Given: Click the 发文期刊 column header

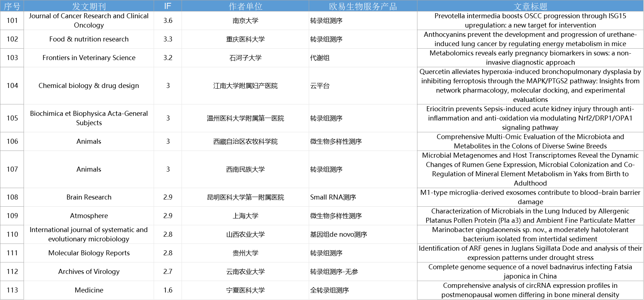Looking at the screenshot, I should pyautogui.click(x=89, y=6).
